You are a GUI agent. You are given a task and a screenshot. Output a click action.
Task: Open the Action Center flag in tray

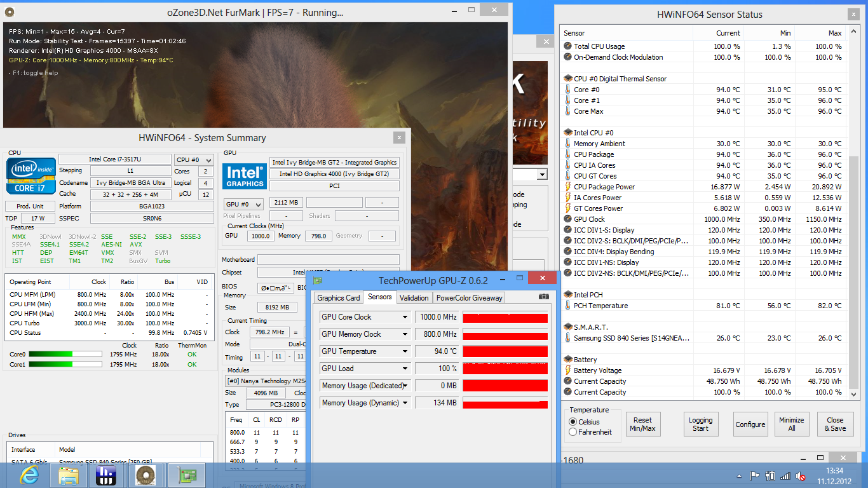click(x=755, y=475)
